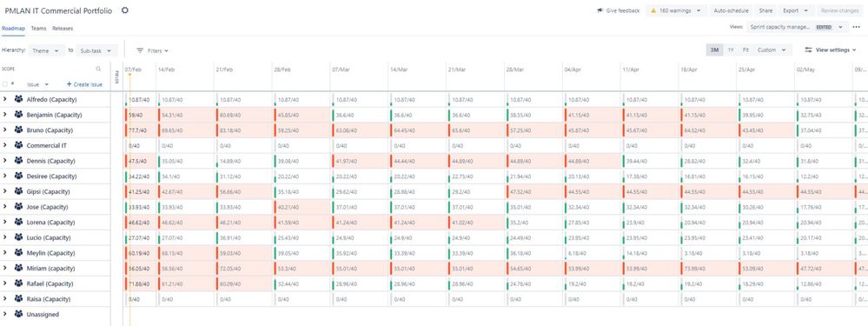Open View settings
The width and height of the screenshot is (868, 326).
pos(831,50)
